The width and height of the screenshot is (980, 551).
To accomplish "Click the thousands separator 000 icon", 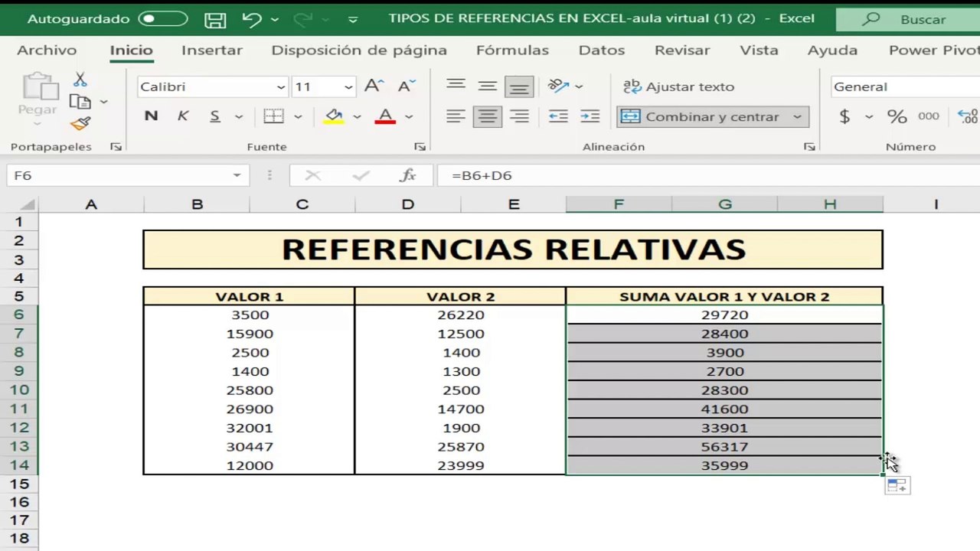I will pyautogui.click(x=928, y=116).
